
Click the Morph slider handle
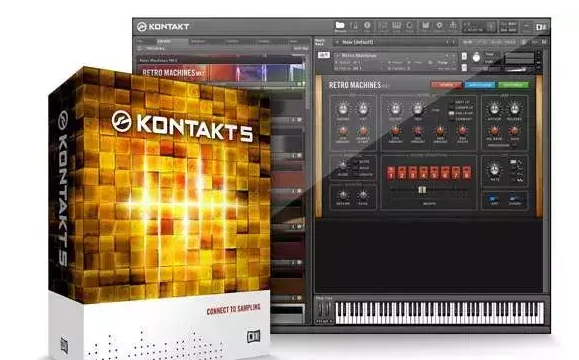422,190
